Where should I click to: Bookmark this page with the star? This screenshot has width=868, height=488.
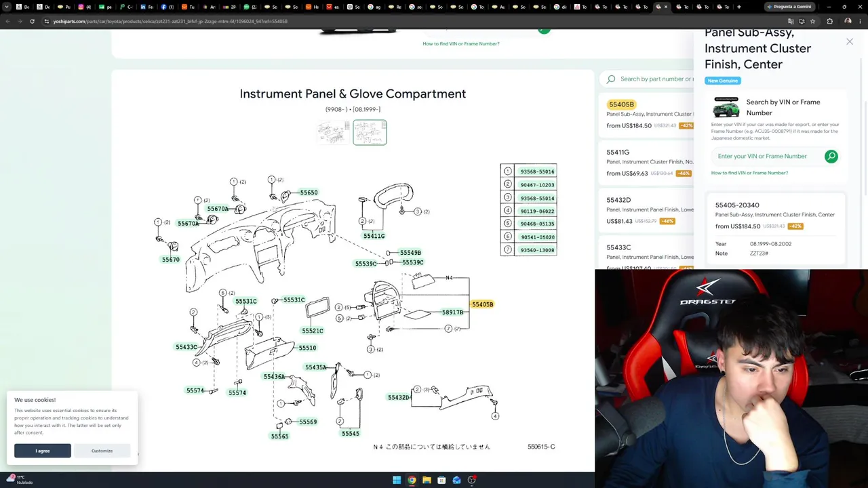point(812,21)
